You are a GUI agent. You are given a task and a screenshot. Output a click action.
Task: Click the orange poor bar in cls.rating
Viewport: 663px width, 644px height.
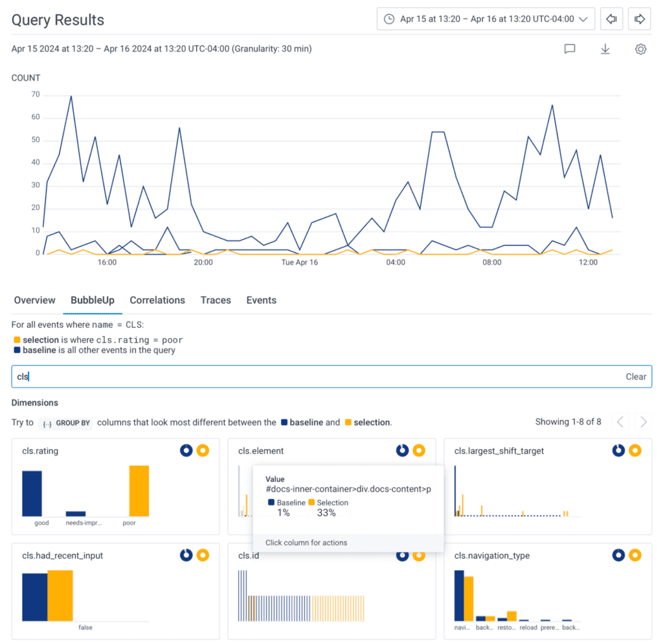point(139,490)
